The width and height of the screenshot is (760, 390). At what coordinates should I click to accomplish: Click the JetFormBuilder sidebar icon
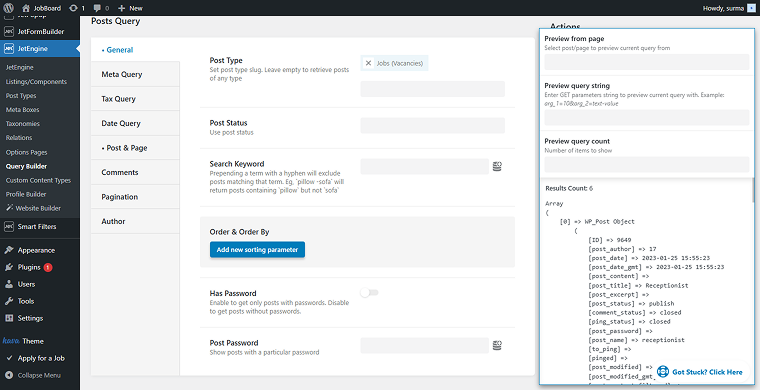9,31
